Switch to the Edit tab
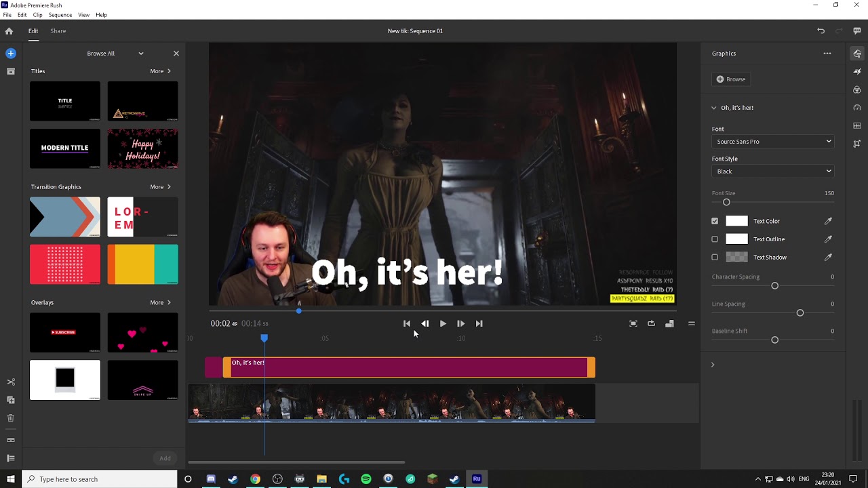The width and height of the screenshot is (868, 488). (x=33, y=30)
